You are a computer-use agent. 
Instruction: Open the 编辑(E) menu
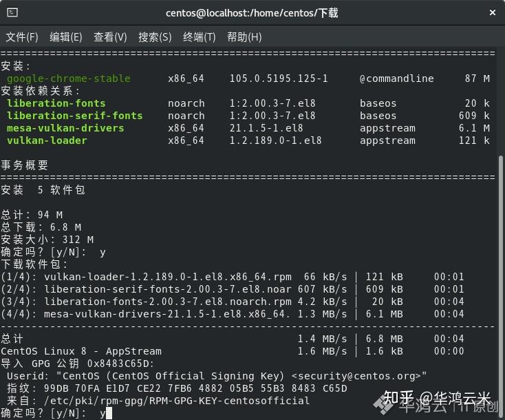66,37
